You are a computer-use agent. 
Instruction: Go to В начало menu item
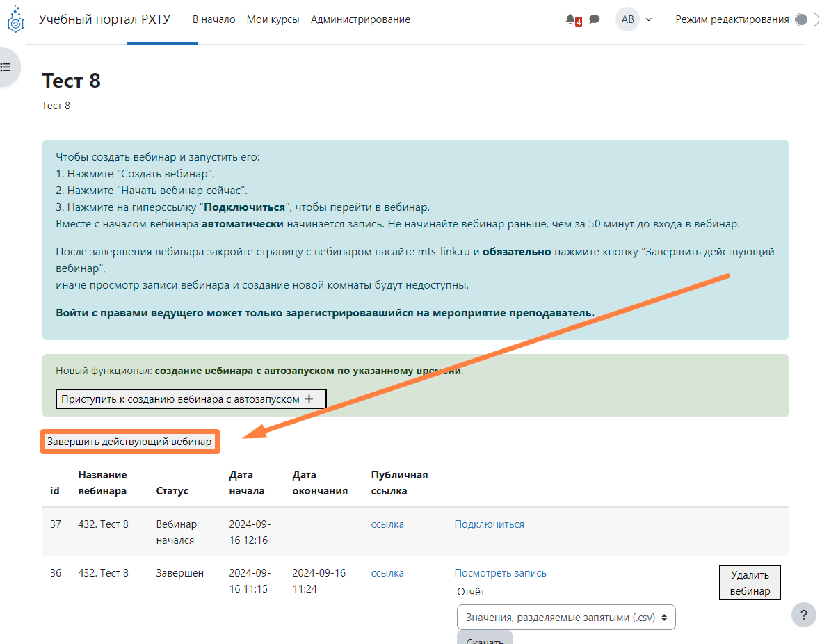(213, 19)
